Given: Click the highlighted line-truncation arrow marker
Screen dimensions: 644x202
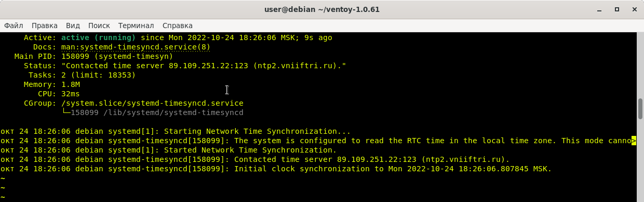Looking at the screenshot, I should 634,141.
